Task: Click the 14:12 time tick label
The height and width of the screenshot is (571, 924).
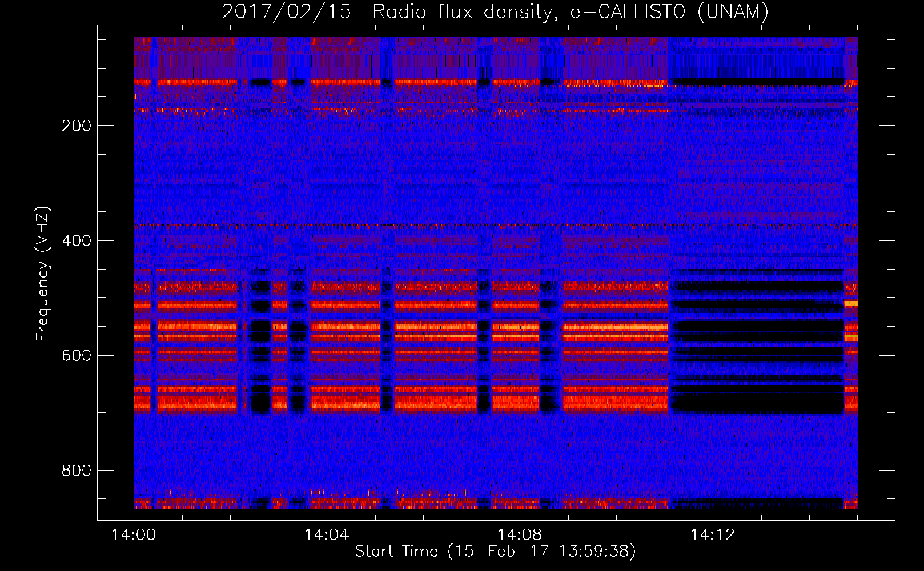Action: [x=713, y=534]
